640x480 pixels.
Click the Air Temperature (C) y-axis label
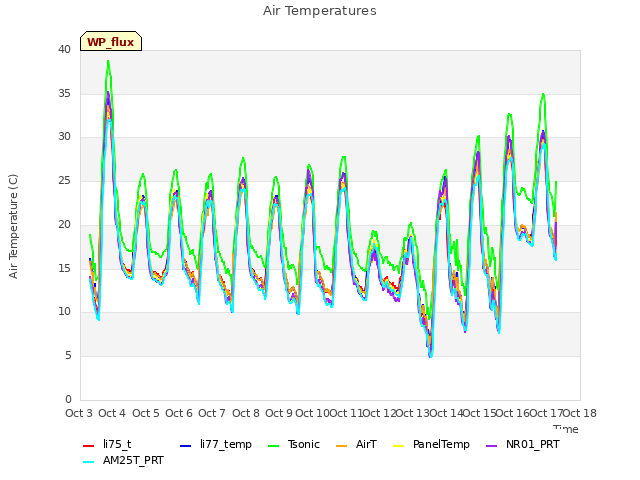[x=13, y=227]
